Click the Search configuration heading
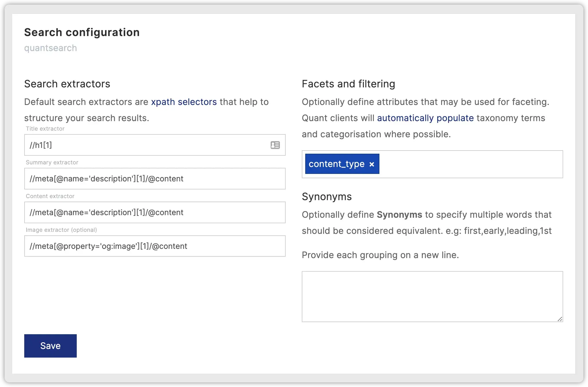The width and height of the screenshot is (588, 387). point(82,32)
